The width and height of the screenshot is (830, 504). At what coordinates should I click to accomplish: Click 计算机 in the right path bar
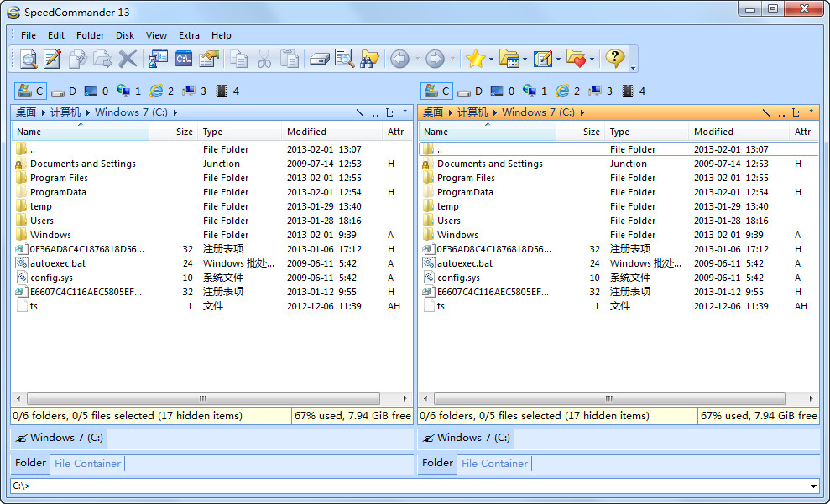472,112
